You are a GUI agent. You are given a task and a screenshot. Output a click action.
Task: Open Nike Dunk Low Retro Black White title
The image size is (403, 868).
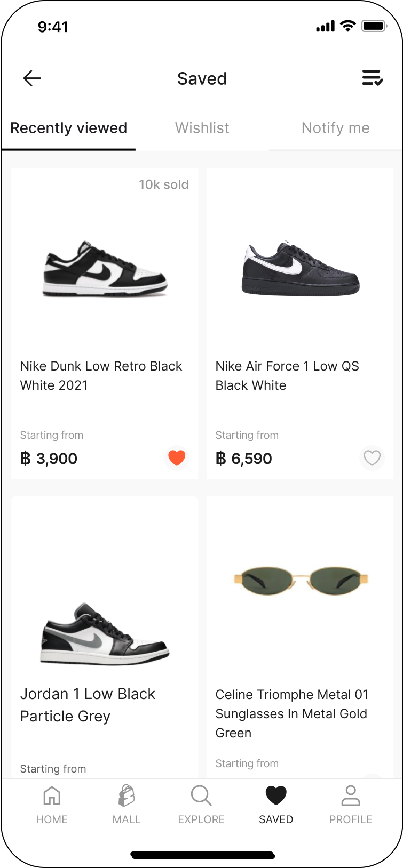(101, 375)
